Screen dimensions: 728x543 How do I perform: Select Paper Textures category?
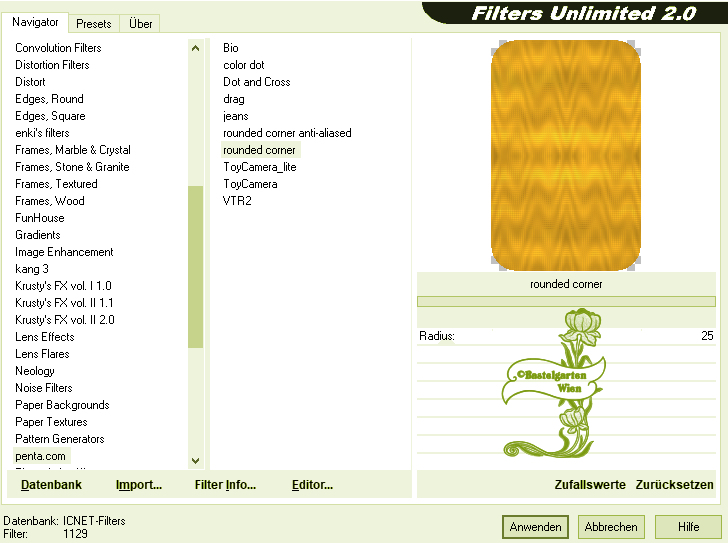(51, 422)
